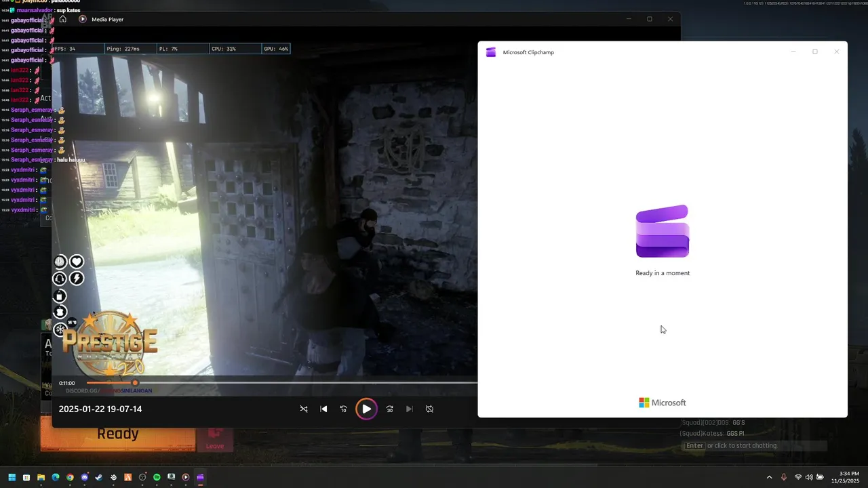Click the video title 2025-01-22 19-07-14
The height and width of the screenshot is (488, 868).
point(100,409)
